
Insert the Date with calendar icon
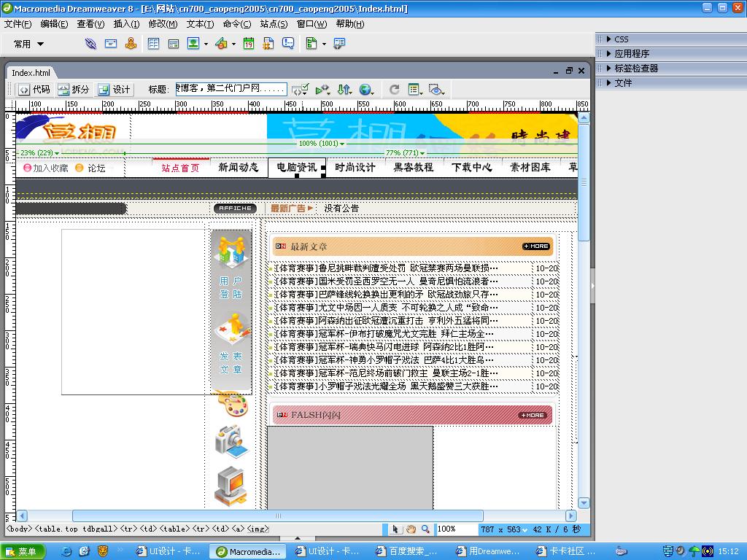(x=249, y=44)
